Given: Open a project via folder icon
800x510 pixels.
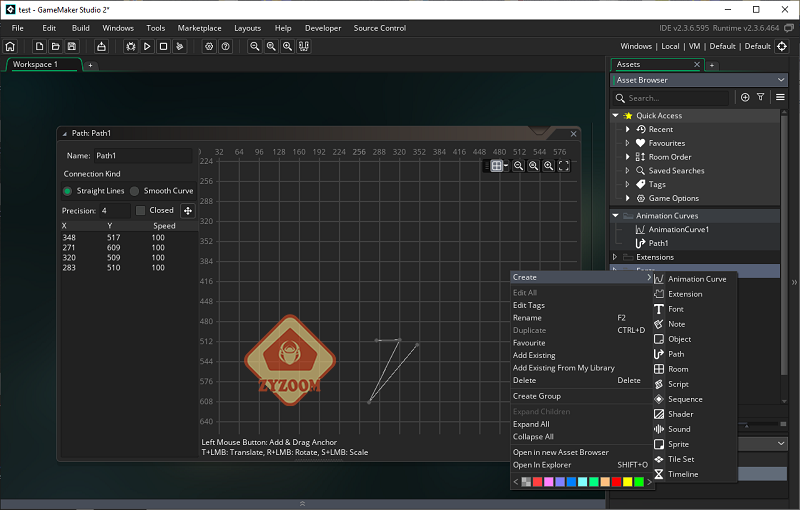Looking at the screenshot, I should (x=56, y=46).
